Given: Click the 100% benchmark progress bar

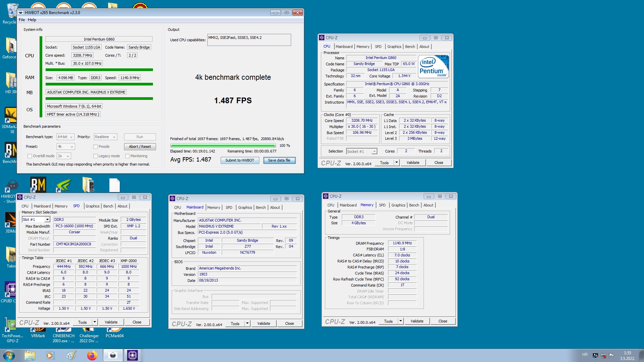Looking at the screenshot, I should coord(223,145).
